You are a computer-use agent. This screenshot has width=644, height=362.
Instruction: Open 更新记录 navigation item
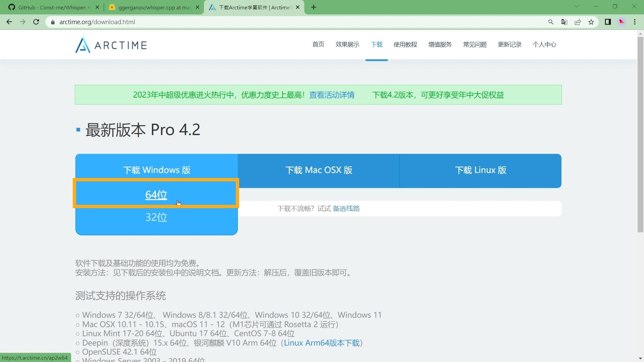coord(510,45)
